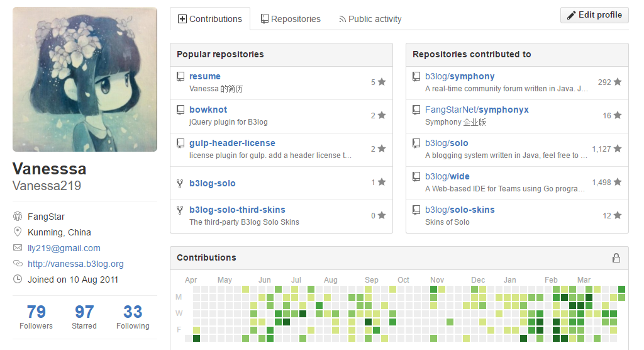Screen dimensions: 644x350
Task: Click the lock icon in Contributions header
Action: [x=616, y=258]
